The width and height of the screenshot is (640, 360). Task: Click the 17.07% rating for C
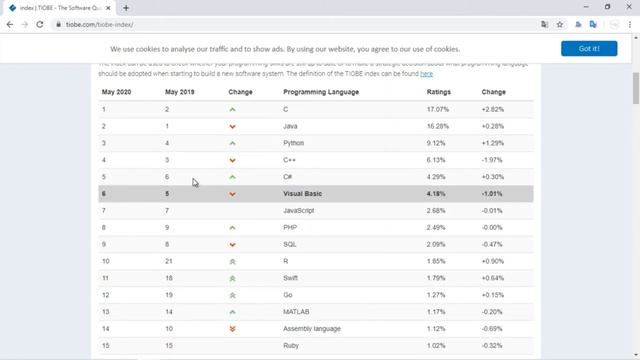point(438,109)
